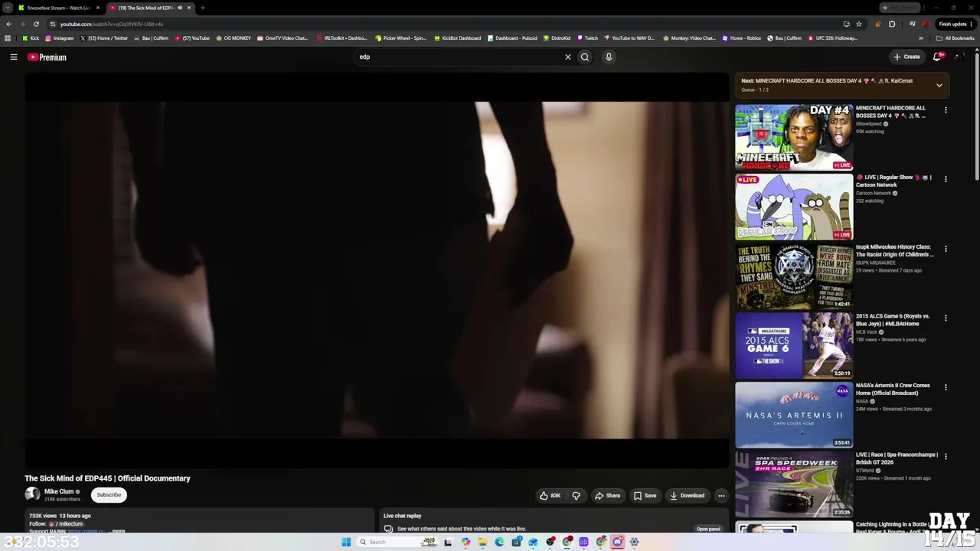Screen dimensions: 980x551
Task: Collapse the queue panel chevron
Action: [939, 85]
